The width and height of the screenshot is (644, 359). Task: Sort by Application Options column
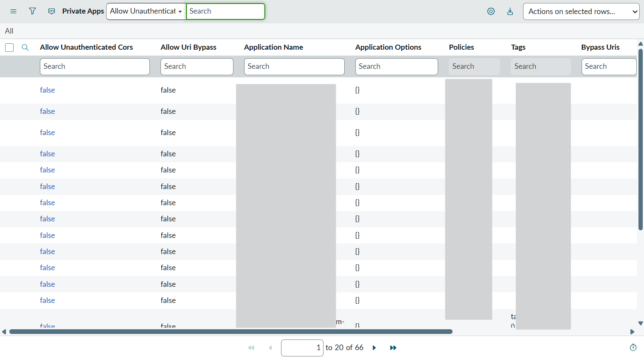pos(388,47)
